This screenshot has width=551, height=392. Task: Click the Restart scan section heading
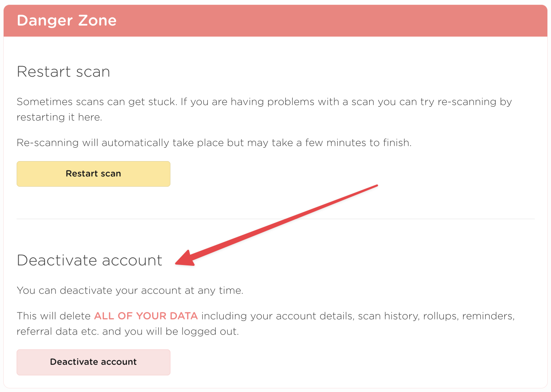click(x=63, y=72)
